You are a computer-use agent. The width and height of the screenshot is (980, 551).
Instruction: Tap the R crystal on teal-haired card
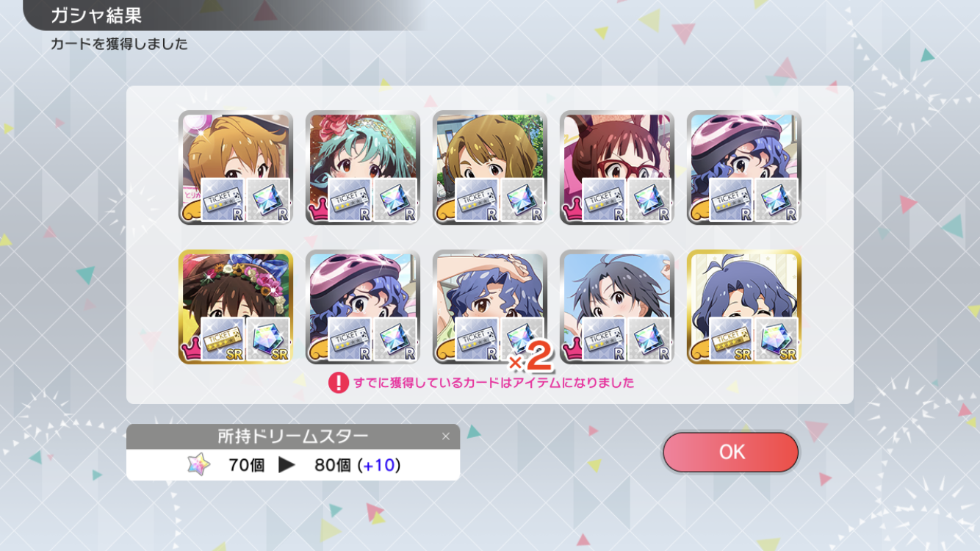pos(395,201)
